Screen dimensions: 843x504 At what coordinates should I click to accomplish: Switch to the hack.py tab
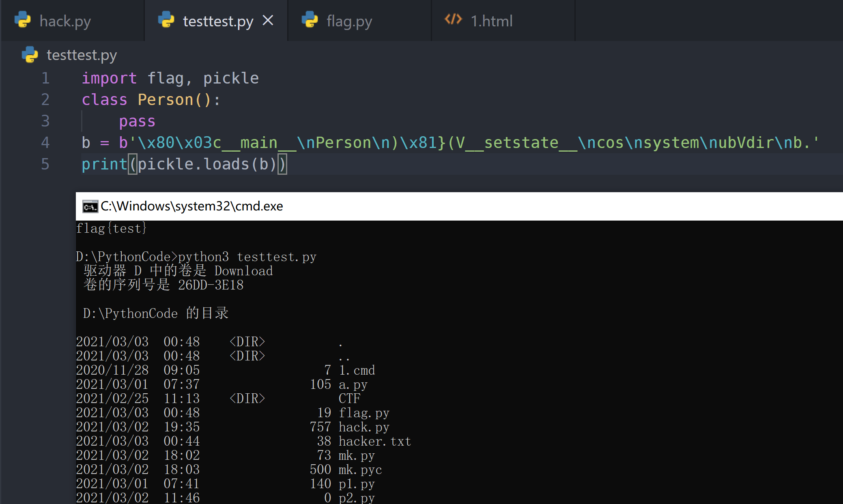(65, 21)
